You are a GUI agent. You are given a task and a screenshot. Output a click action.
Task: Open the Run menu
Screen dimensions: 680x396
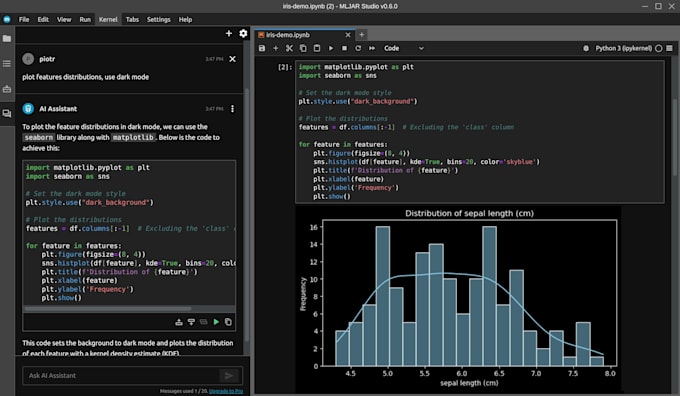(x=85, y=20)
